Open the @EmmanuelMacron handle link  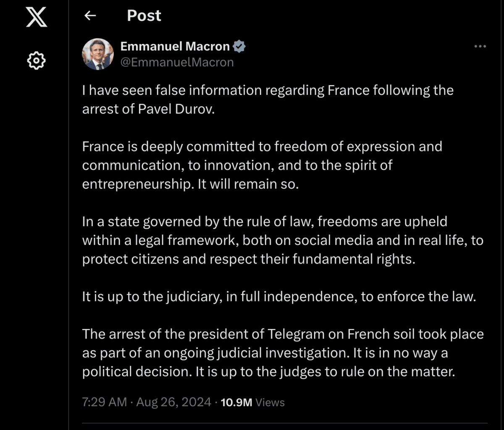[177, 62]
